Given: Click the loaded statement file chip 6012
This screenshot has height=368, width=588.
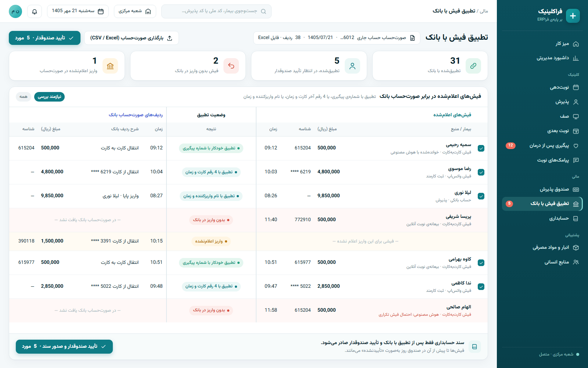Looking at the screenshot, I should pos(337,38).
